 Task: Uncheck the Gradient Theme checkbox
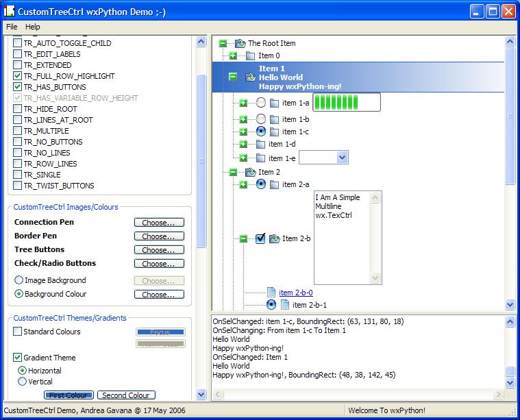18,358
